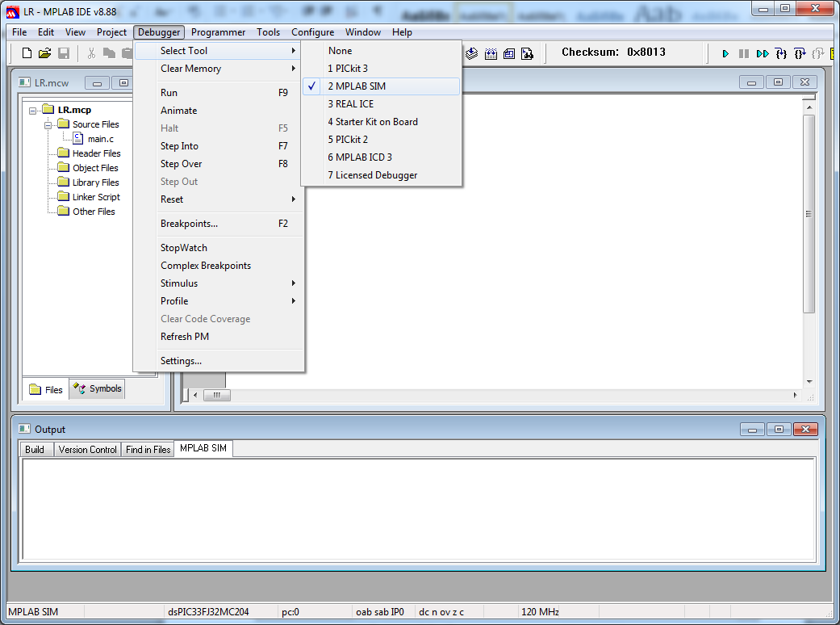Click Run in the Debugger menu

pos(219,92)
